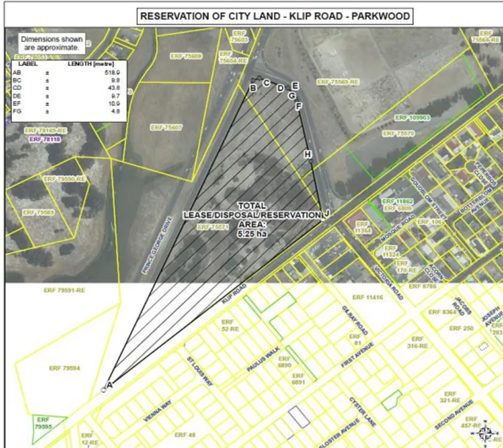Click the ERF 75608 parcel label
Screen dimensions: 503x448
click(186, 56)
